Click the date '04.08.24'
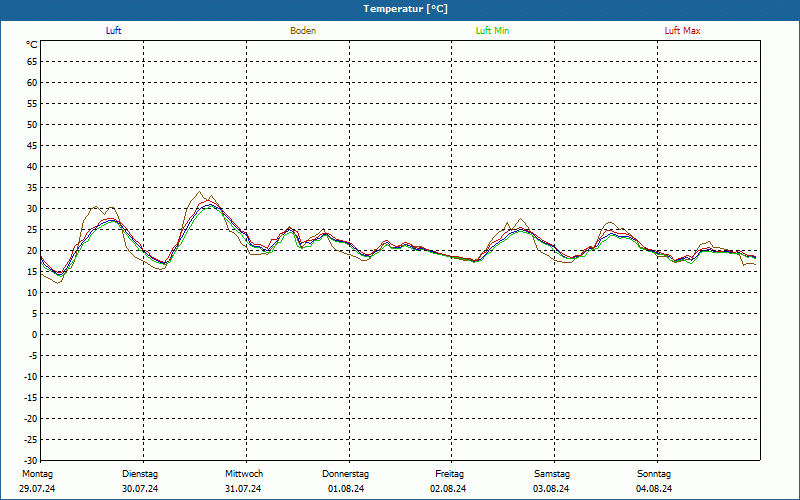 click(654, 489)
